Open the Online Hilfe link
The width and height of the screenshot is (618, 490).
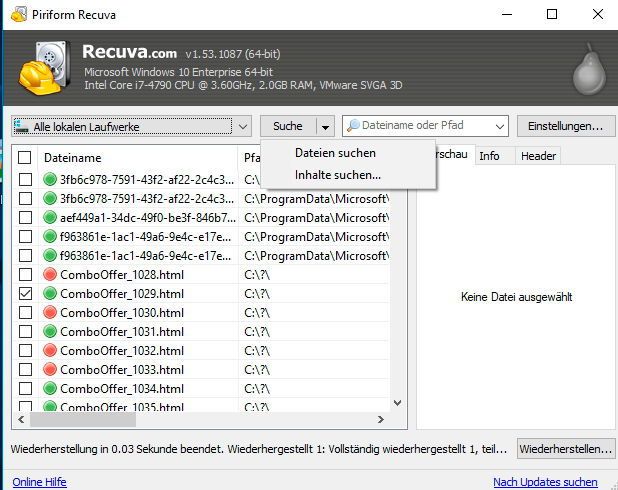pyautogui.click(x=39, y=482)
